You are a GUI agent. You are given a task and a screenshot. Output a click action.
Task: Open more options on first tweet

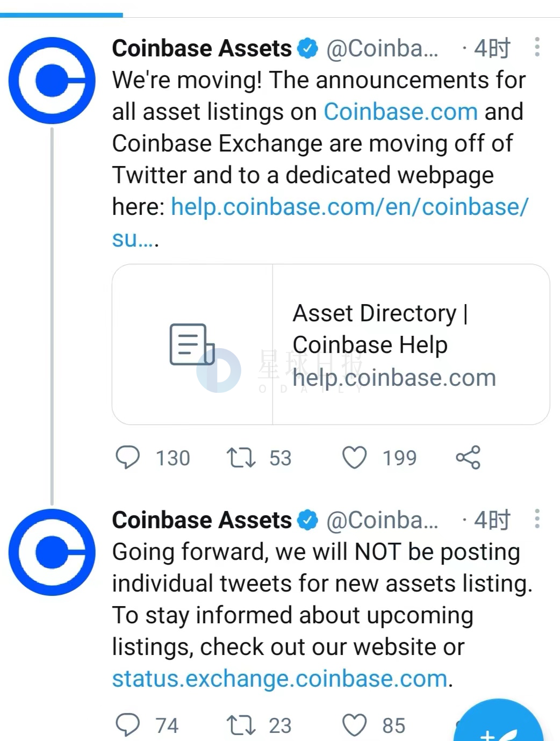pyautogui.click(x=536, y=48)
